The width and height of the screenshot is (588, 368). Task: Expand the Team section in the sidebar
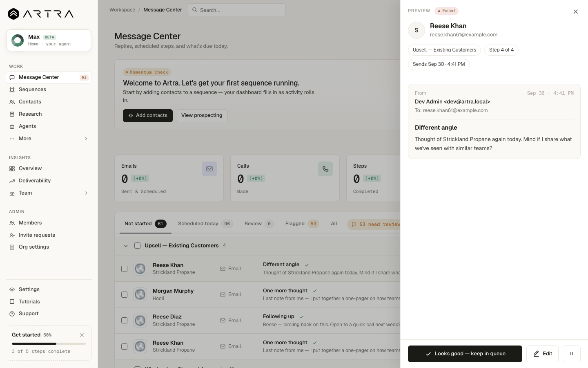tap(49, 193)
